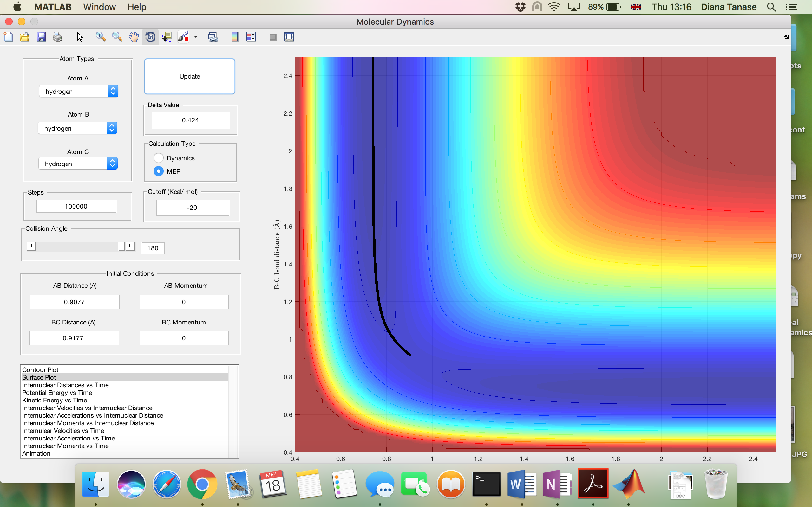Select the Dynamics calculation type
Screen dimensions: 812x507
point(158,158)
